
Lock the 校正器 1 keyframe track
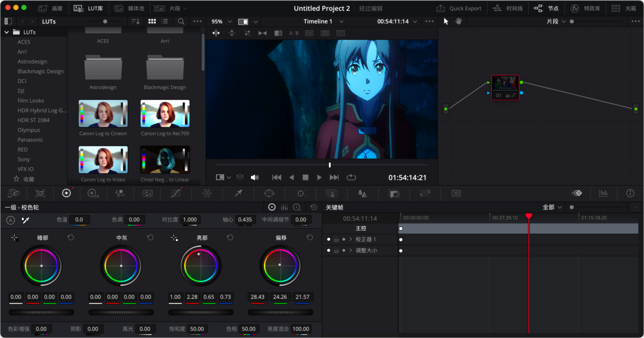[337, 239]
